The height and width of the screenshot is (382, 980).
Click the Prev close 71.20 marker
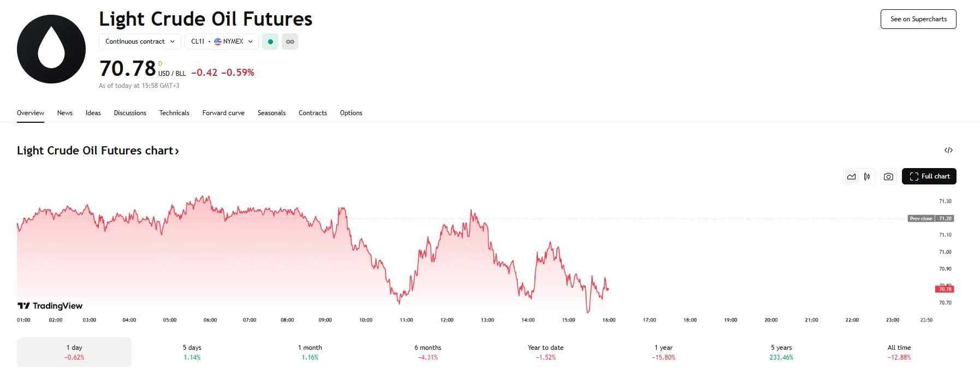tap(930, 218)
